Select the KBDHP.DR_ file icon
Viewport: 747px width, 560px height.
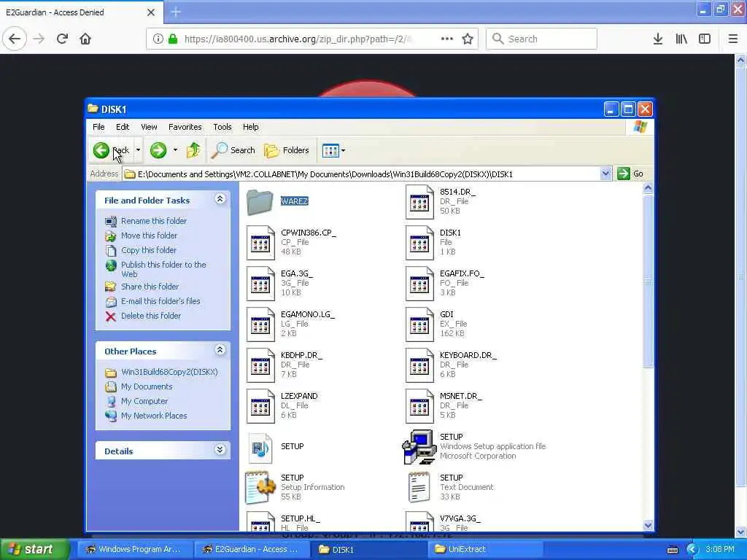tap(260, 366)
